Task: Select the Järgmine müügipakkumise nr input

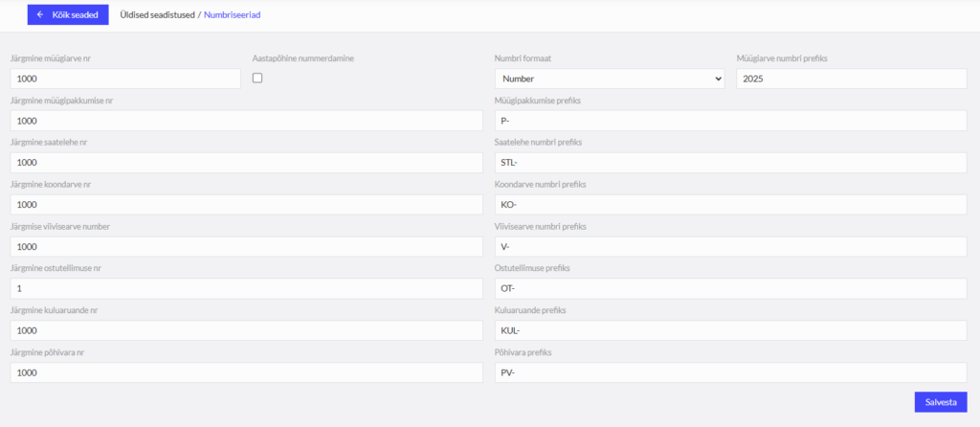Action: (x=247, y=121)
